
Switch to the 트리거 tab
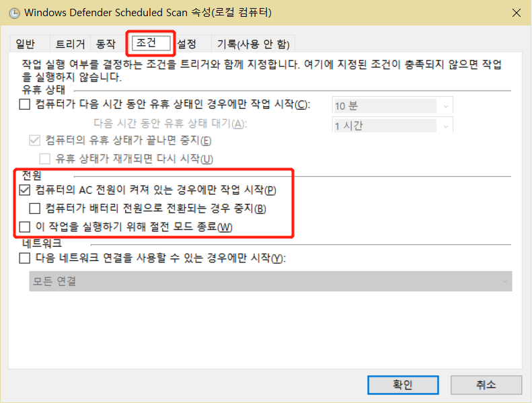[70, 44]
